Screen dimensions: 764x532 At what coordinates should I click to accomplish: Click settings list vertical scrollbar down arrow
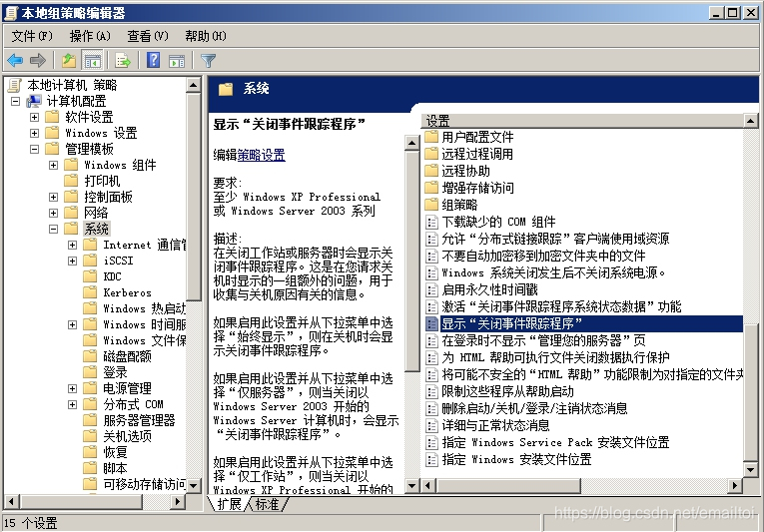[750, 469]
